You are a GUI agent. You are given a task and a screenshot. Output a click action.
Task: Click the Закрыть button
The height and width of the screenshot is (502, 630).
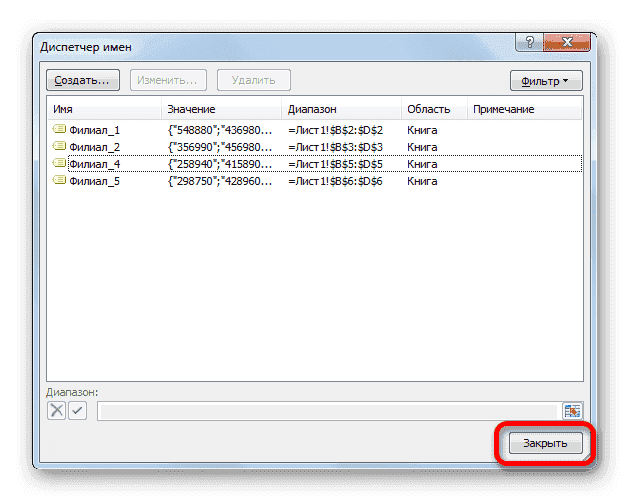tap(545, 443)
